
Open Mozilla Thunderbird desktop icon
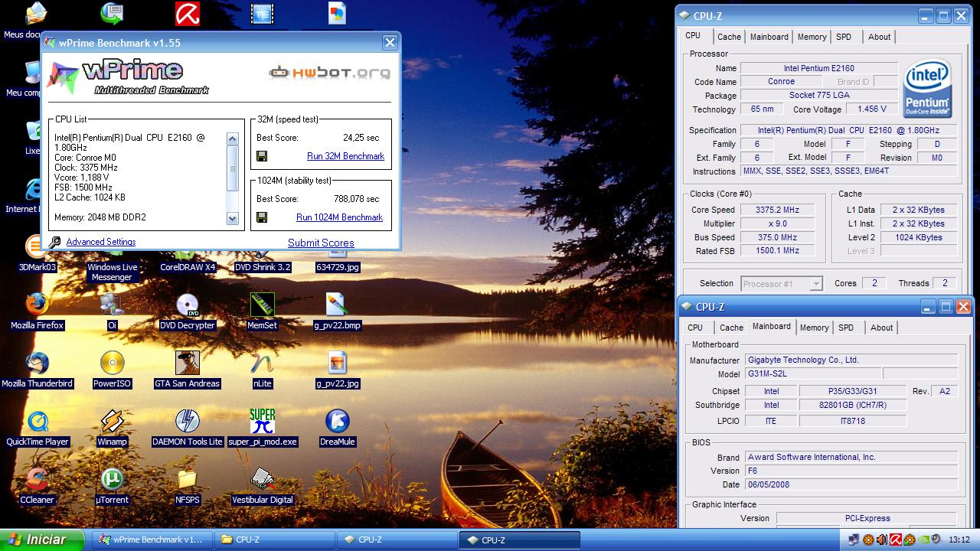pos(37,370)
